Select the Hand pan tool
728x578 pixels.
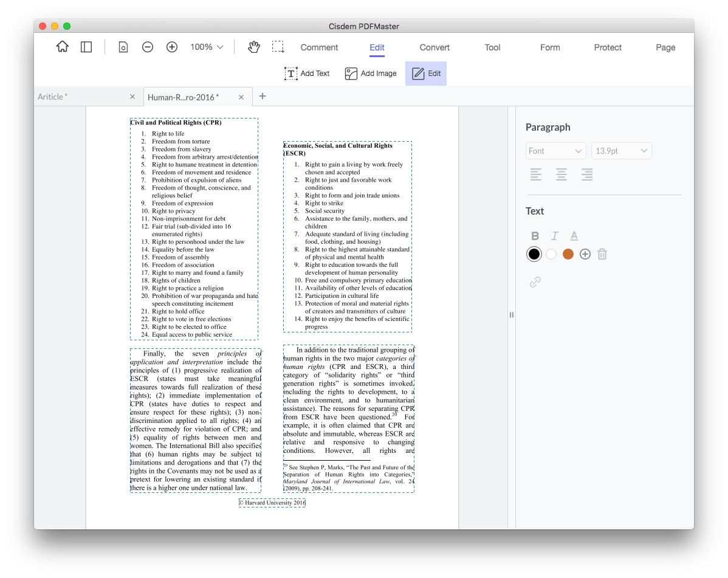pos(253,47)
